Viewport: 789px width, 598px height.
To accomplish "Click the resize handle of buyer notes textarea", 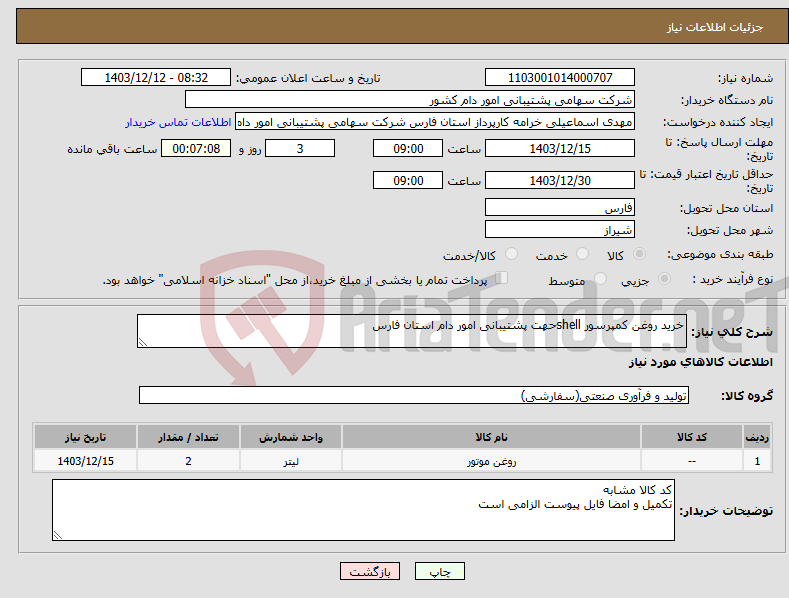I will [x=58, y=535].
